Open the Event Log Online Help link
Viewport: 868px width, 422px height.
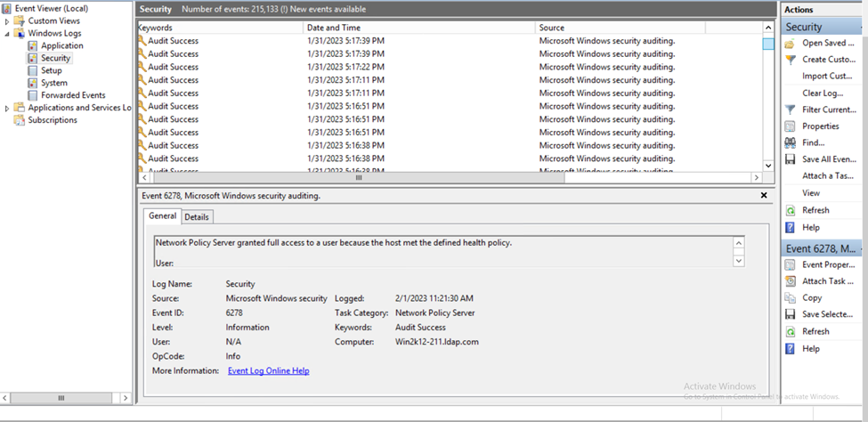pos(268,370)
